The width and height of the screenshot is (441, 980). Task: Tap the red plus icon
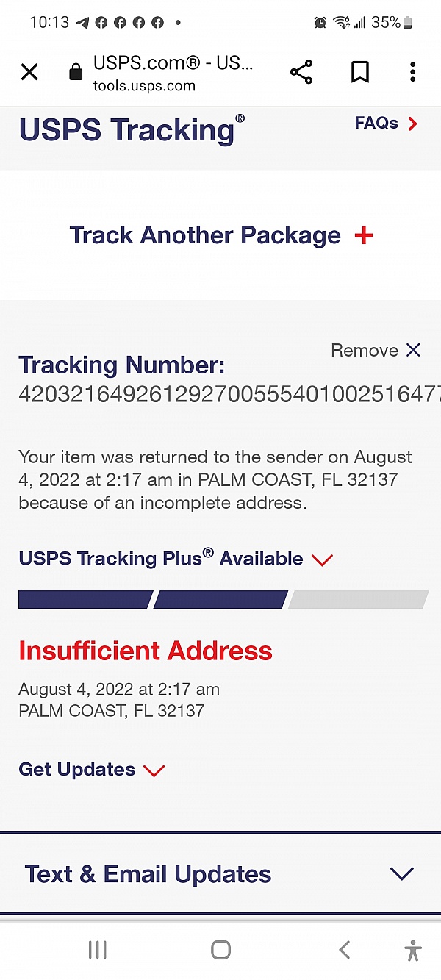(x=364, y=236)
